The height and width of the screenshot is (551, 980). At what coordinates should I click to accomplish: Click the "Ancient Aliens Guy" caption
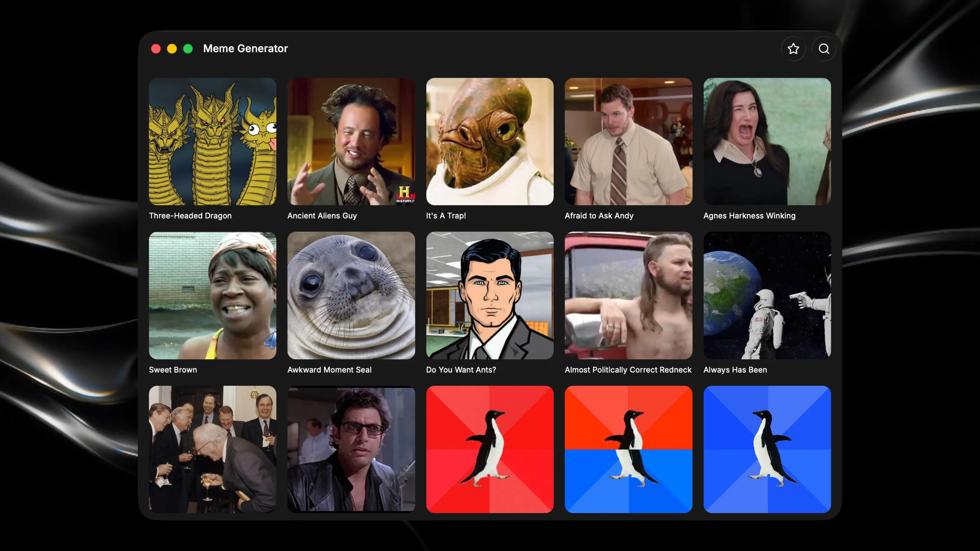pyautogui.click(x=322, y=216)
